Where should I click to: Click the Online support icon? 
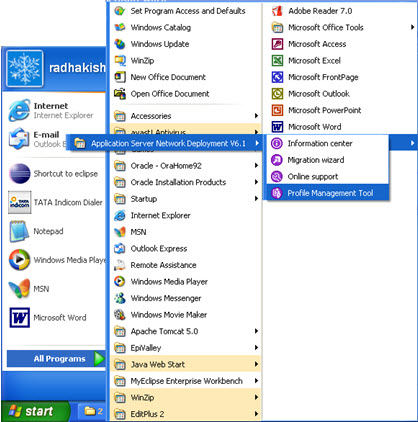(276, 176)
